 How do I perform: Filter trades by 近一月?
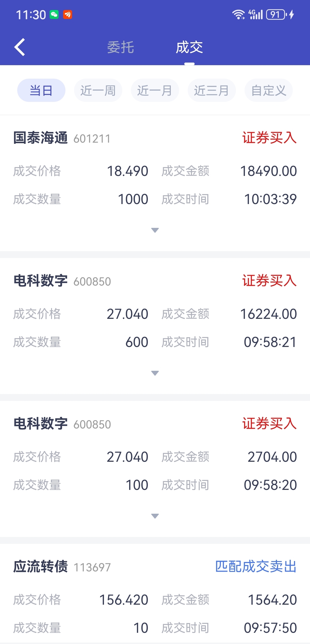[x=155, y=90]
